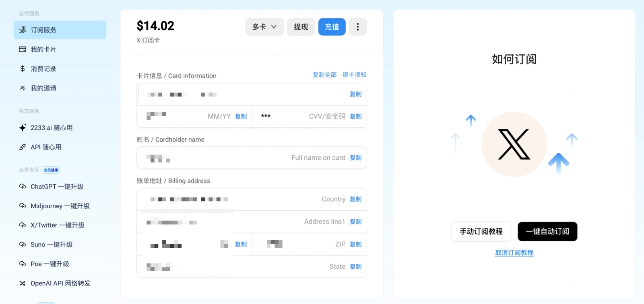
Task: Click the people icon beside 我的邀请
Action: click(23, 88)
